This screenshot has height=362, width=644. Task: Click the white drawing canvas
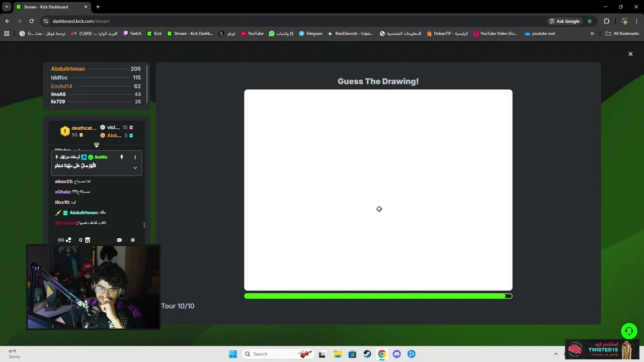coord(378,190)
